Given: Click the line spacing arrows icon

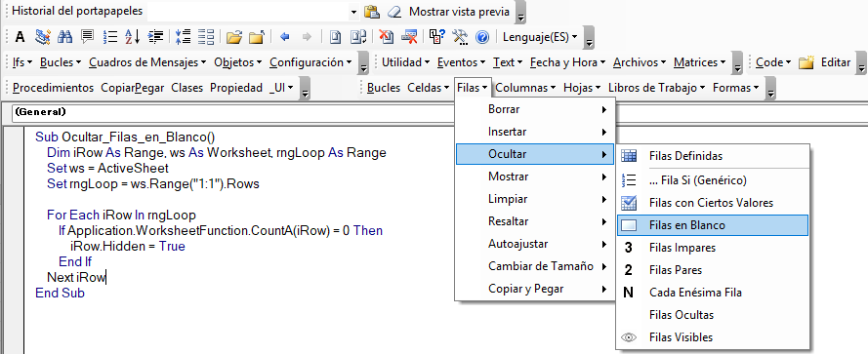Looking at the screenshot, I should point(183,37).
